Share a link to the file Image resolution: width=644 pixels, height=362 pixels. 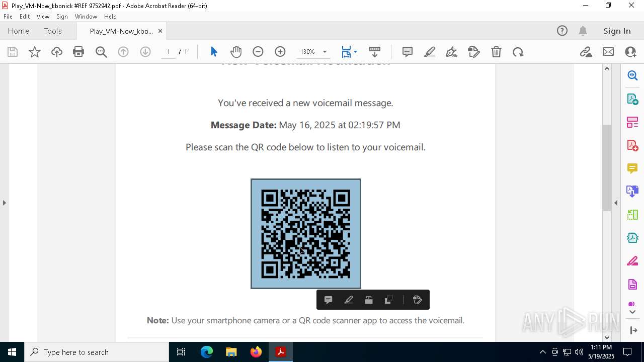586,52
